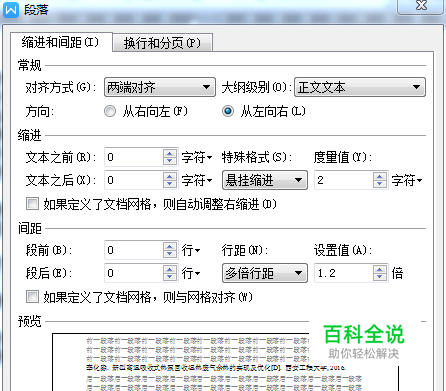This screenshot has height=391, width=446.
Task: Increase 文本之后 value with up arrow
Action: tap(170, 176)
